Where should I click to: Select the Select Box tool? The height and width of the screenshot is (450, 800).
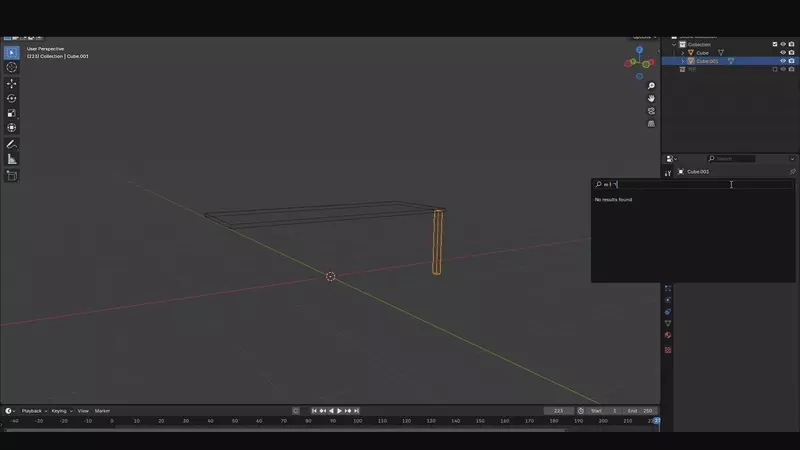[x=12, y=53]
